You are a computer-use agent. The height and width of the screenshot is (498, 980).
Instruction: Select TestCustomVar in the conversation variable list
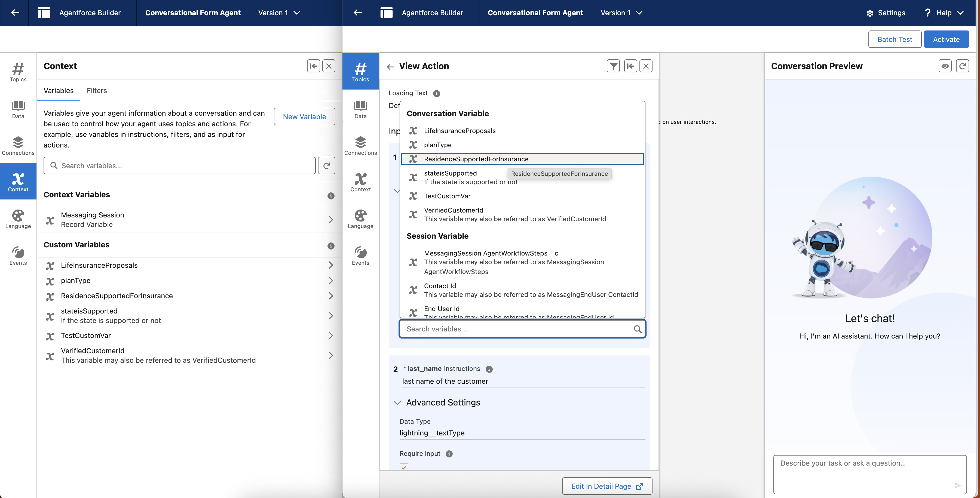(x=447, y=196)
